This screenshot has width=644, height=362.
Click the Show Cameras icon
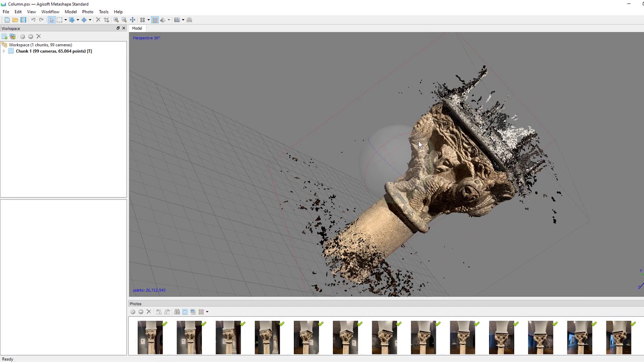177,20
